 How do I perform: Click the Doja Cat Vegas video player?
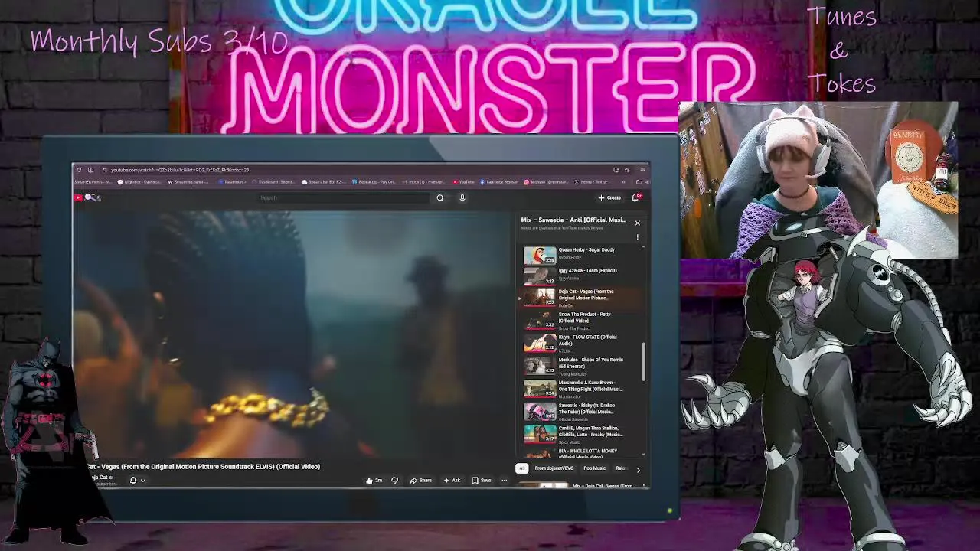point(293,335)
